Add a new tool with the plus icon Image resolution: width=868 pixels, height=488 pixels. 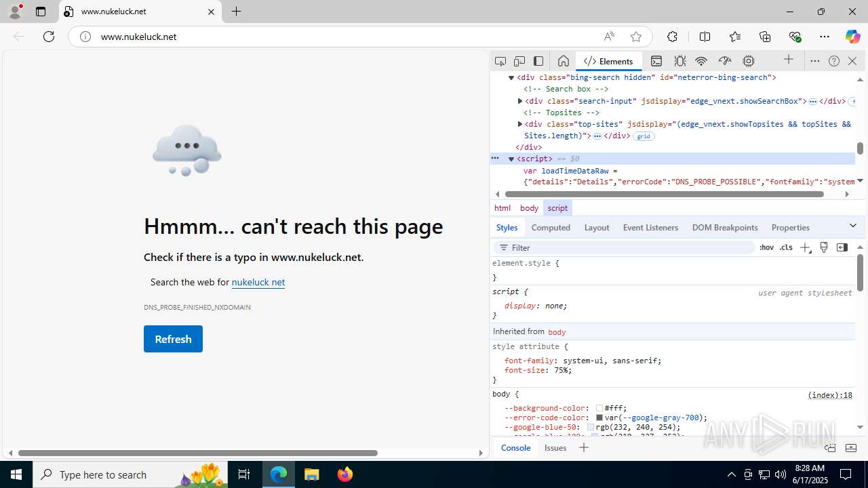789,60
